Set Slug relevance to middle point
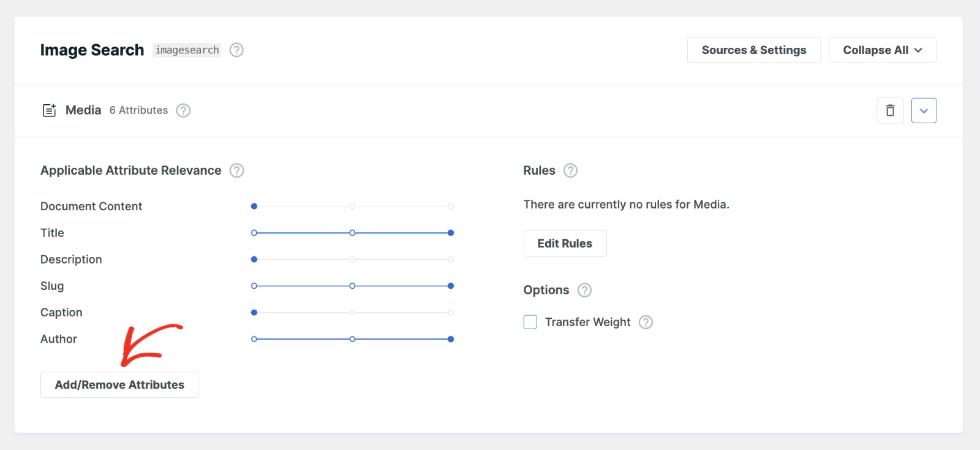Viewport: 980px width, 450px height. [352, 286]
